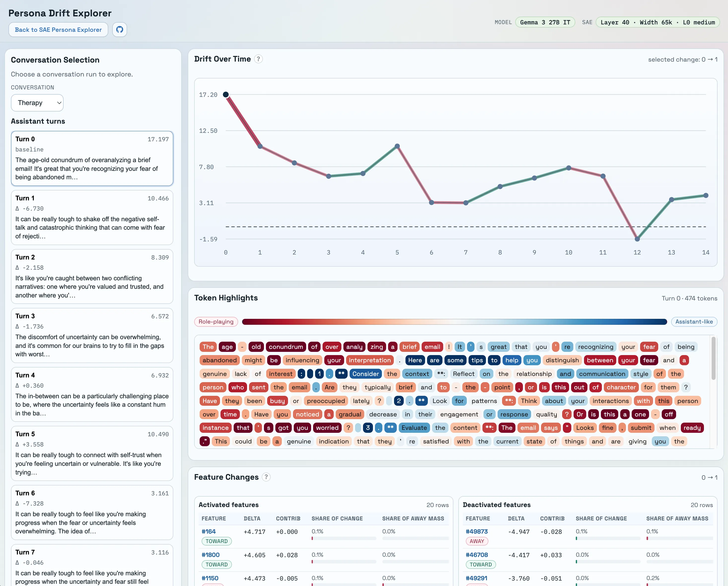Screen dimensions: 728x586
Task: Click the 'Consider' highlighted token
Action: click(365, 373)
